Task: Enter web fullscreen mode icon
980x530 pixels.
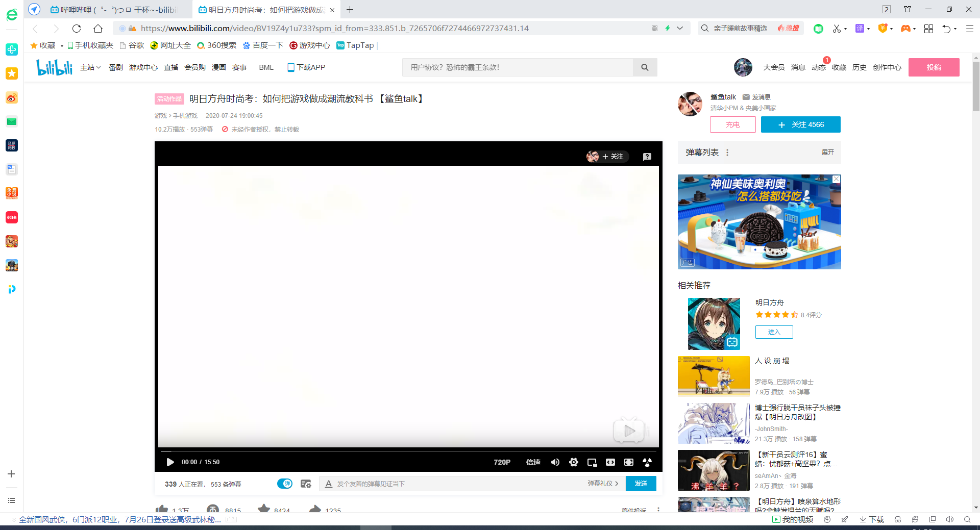Action: coord(629,462)
